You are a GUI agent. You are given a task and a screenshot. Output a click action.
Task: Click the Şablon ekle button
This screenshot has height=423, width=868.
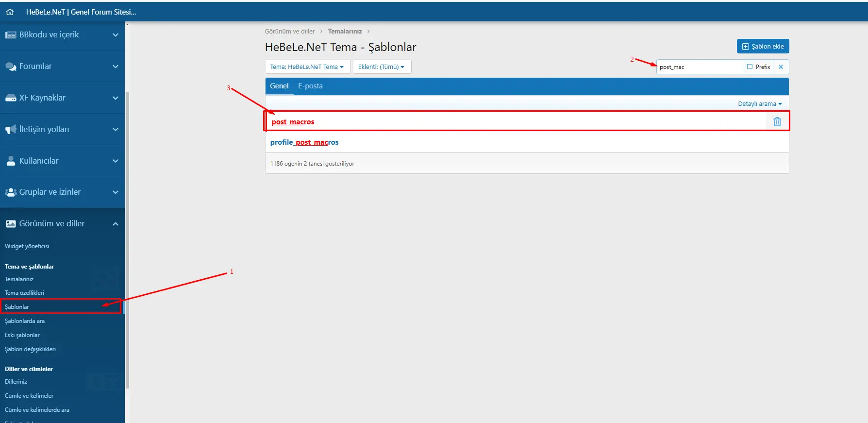[x=763, y=46]
